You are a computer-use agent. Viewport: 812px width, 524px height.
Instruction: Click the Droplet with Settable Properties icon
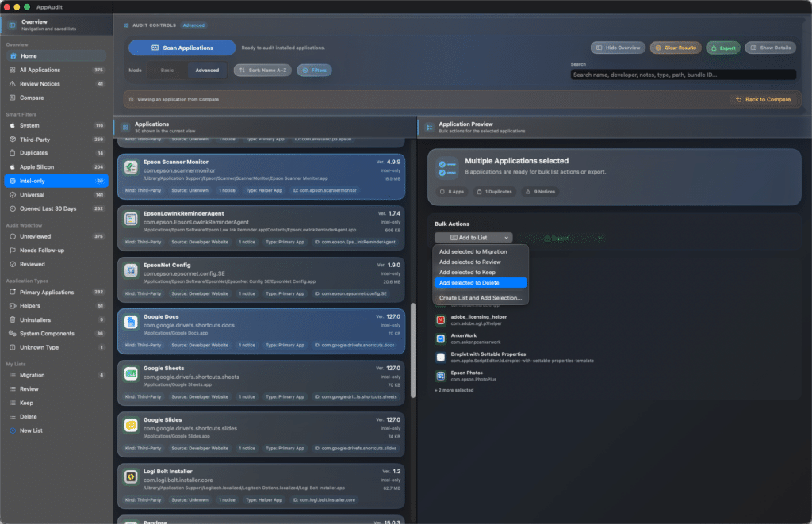(x=441, y=358)
